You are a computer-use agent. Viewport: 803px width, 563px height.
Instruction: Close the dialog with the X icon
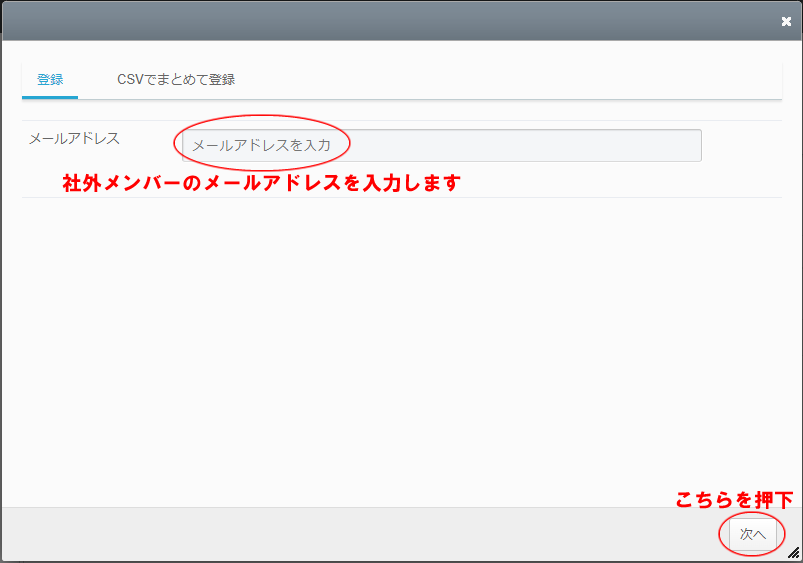click(x=786, y=22)
